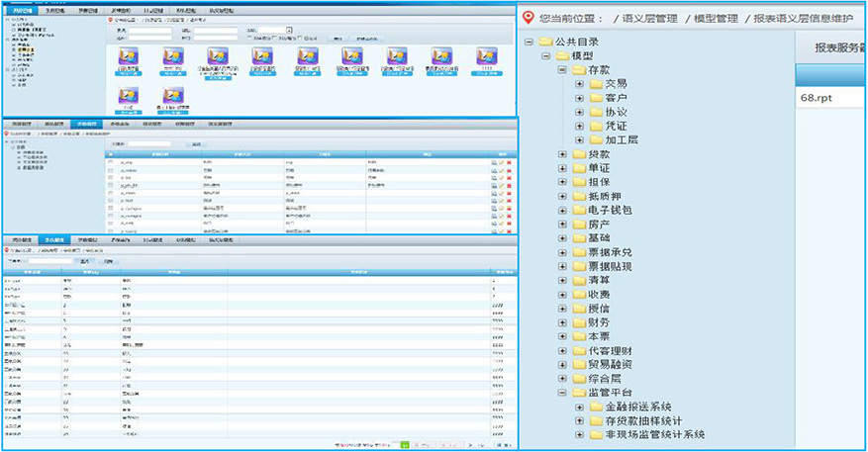This screenshot has width=868, height=452.
Task: Click red delete icon in first parameter row
Action: coord(510,161)
